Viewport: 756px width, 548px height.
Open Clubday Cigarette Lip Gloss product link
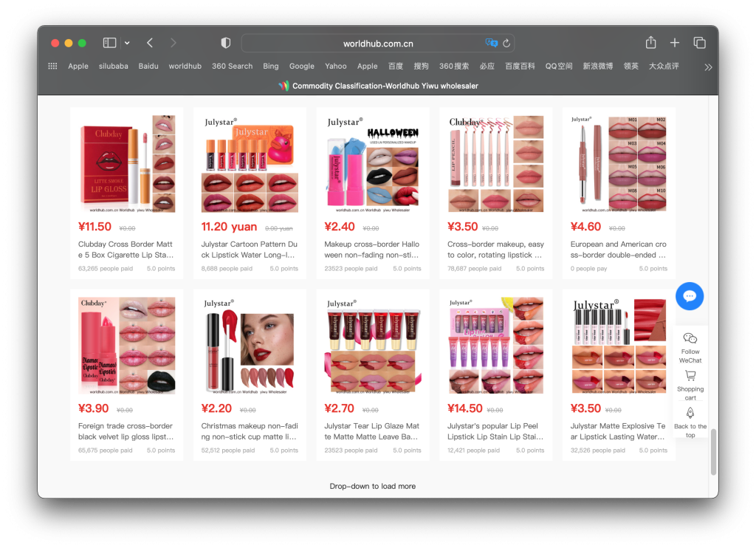click(x=126, y=250)
